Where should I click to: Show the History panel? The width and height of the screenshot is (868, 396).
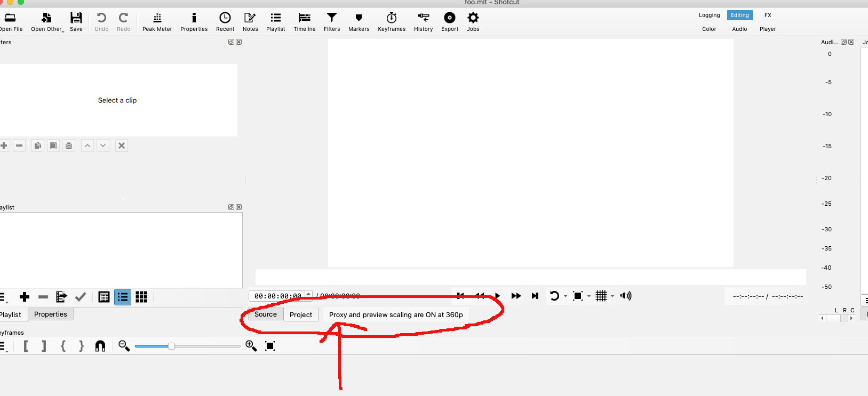(x=423, y=22)
